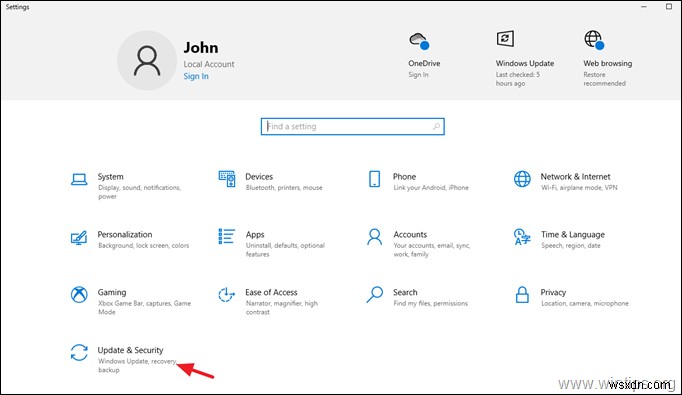The width and height of the screenshot is (682, 395).
Task: Click the Find a setting field
Action: click(x=352, y=127)
